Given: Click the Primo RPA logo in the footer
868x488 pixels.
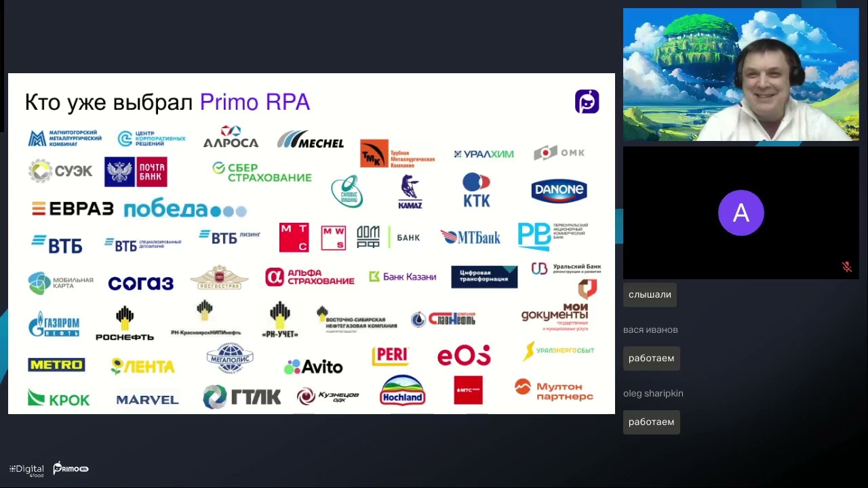Looking at the screenshot, I should coord(71,468).
